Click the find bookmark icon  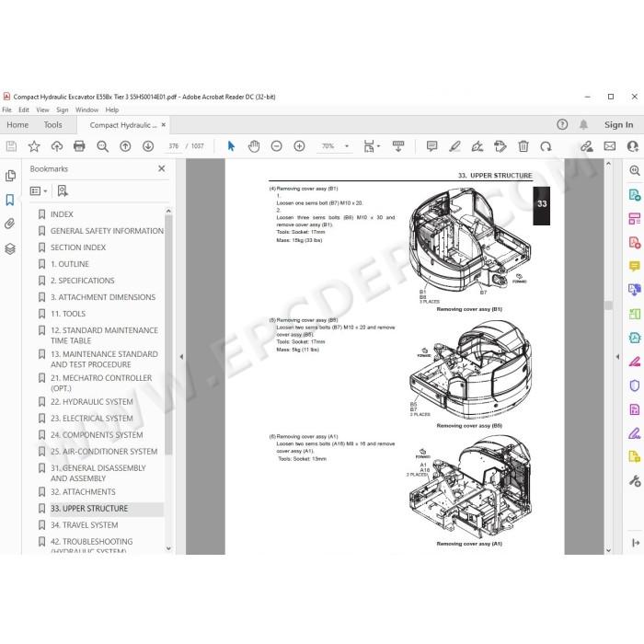coord(63,191)
